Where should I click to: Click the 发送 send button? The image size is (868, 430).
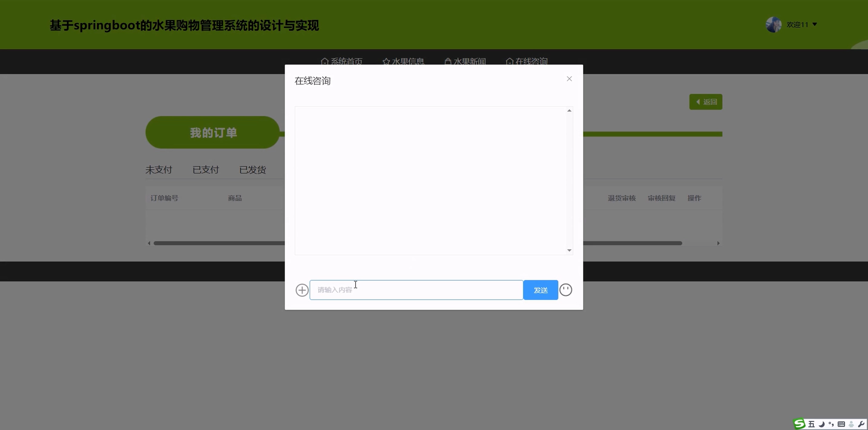tap(541, 290)
